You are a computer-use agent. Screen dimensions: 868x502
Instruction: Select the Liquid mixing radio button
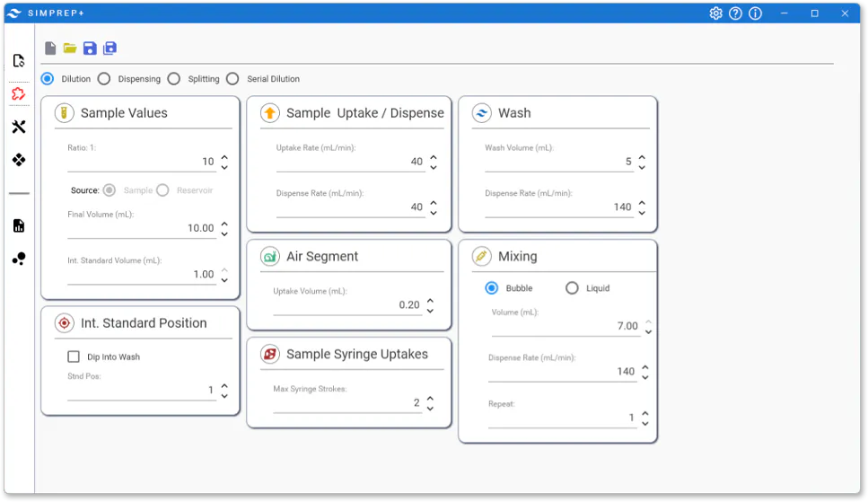click(x=572, y=288)
